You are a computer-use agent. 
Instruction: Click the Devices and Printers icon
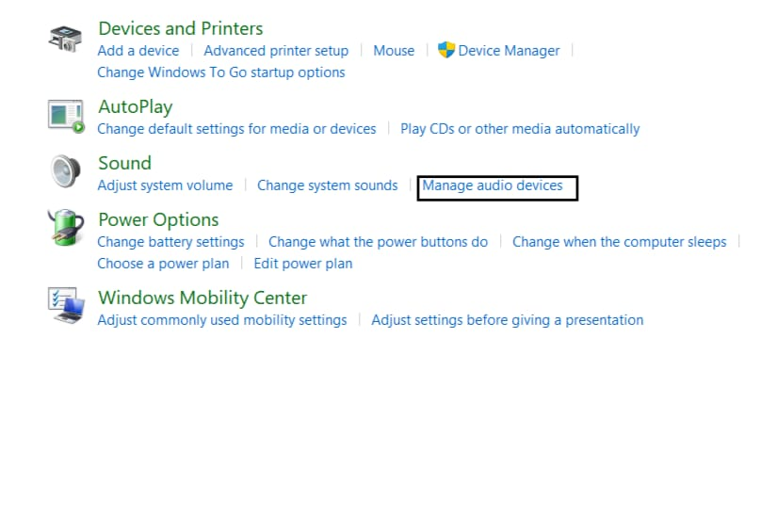66,39
